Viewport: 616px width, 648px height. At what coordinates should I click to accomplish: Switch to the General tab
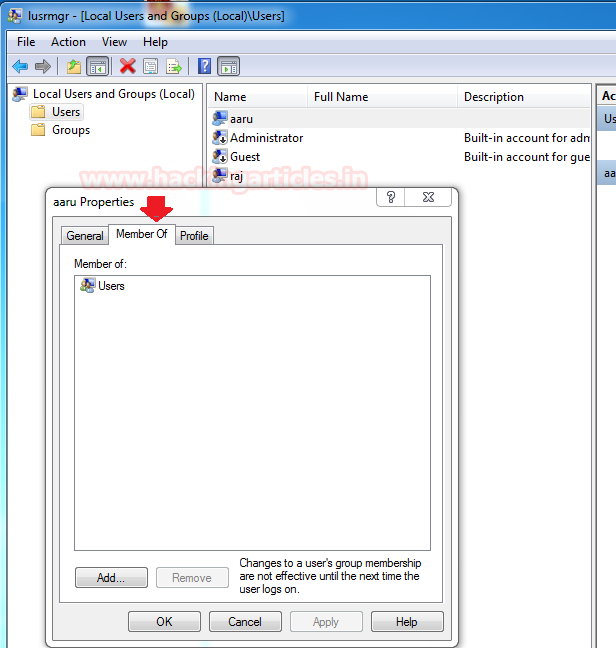coord(85,236)
